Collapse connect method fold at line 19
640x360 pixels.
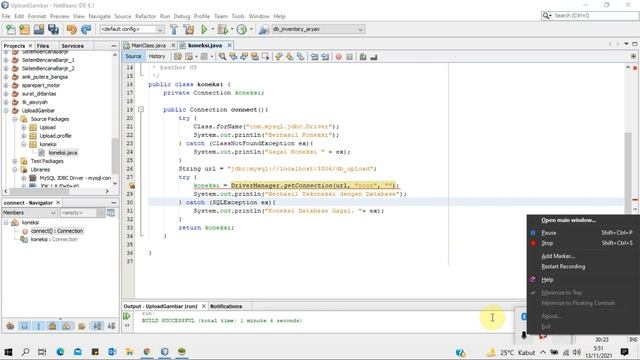point(141,109)
